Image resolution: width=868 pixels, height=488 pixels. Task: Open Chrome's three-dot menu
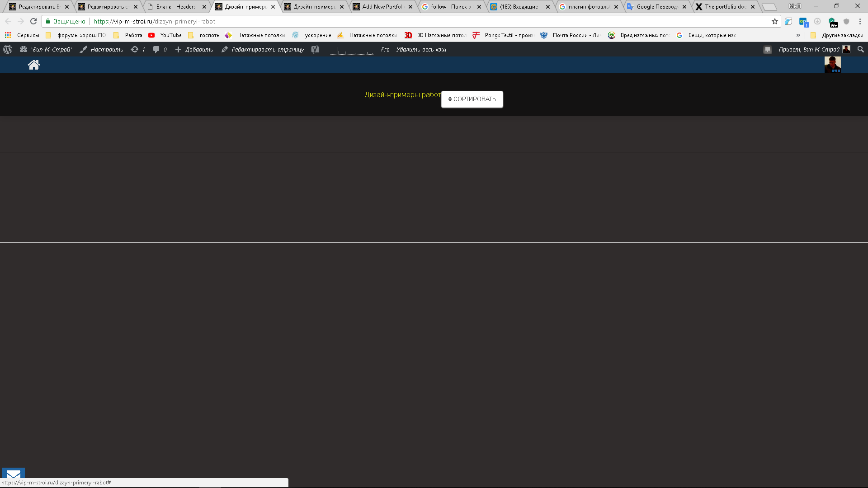860,21
